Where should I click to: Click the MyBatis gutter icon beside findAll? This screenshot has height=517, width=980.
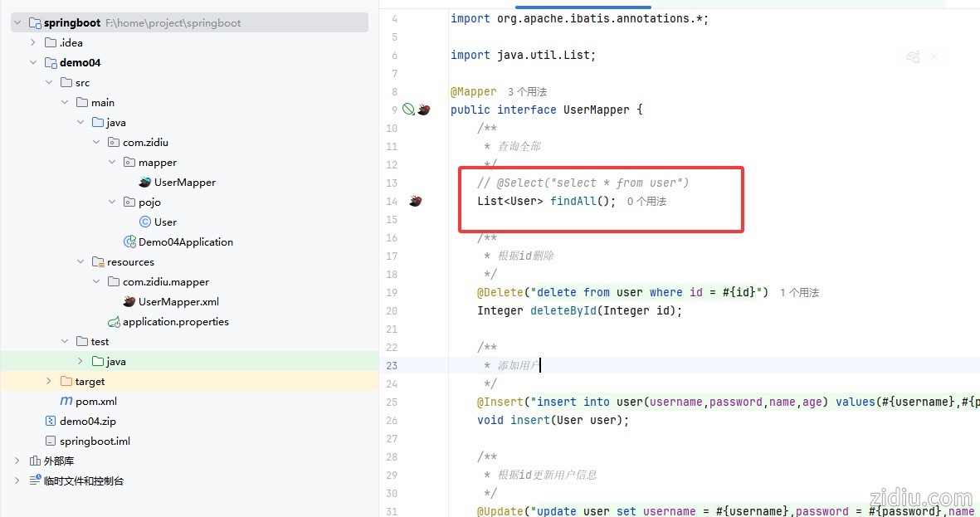[x=415, y=201]
